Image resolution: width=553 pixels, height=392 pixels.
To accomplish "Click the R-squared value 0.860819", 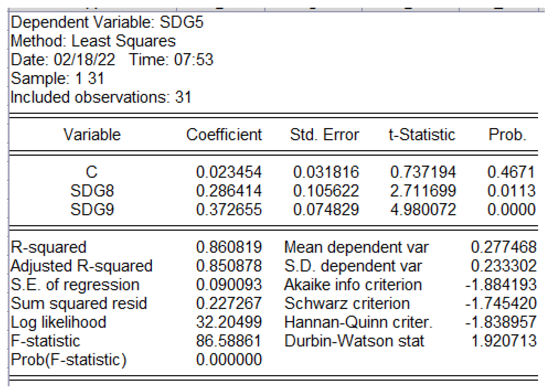I will click(229, 247).
